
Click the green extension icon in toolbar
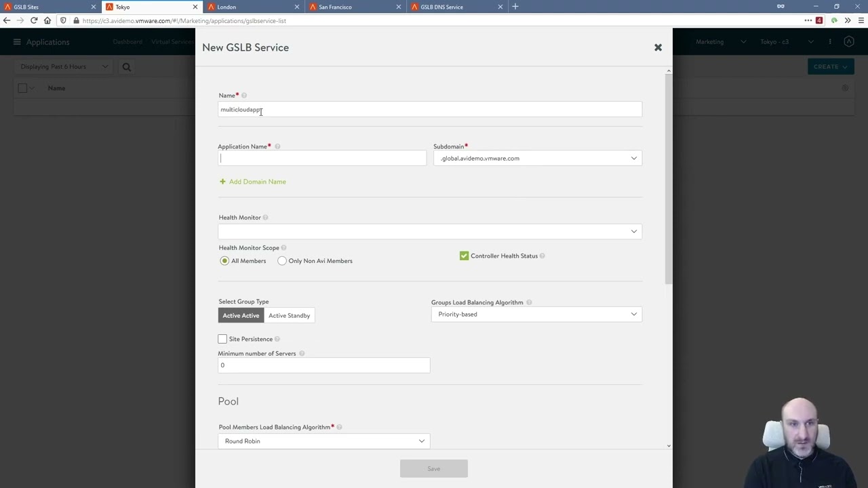point(834,20)
